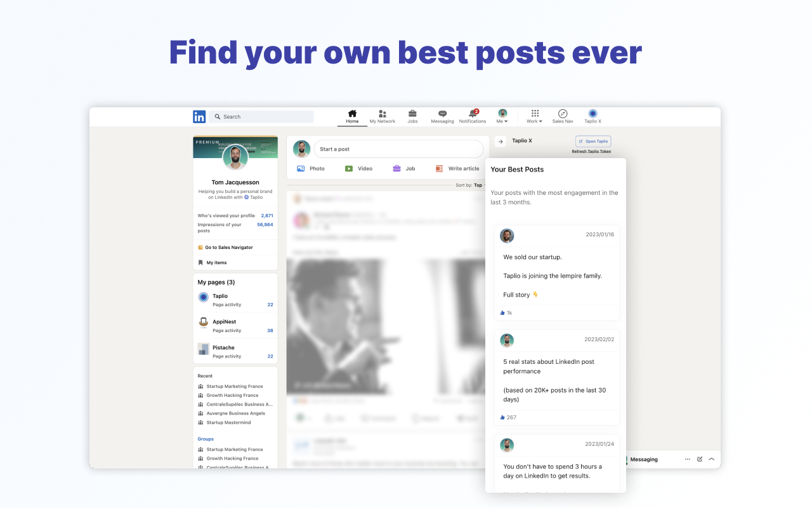
Task: Expand the Messaging overlay chevron
Action: [712, 459]
